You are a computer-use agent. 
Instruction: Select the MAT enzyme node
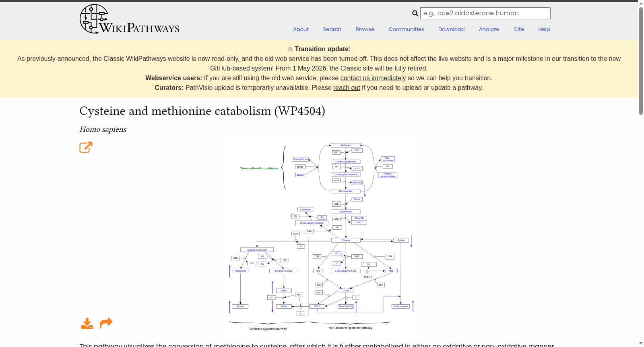336,152
